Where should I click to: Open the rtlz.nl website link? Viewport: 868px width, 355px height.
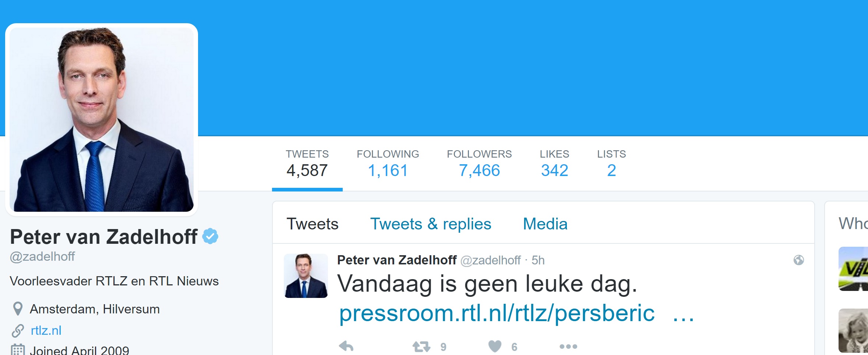[46, 330]
